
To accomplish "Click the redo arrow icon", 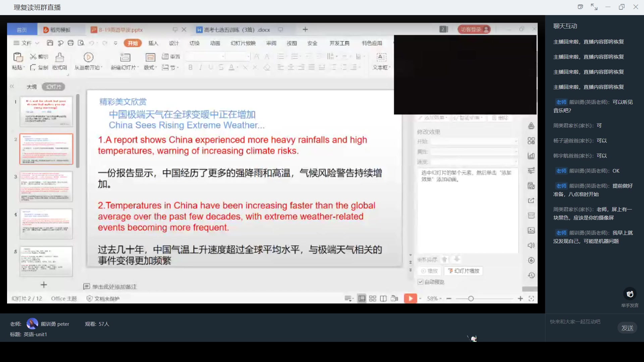I will click(105, 43).
